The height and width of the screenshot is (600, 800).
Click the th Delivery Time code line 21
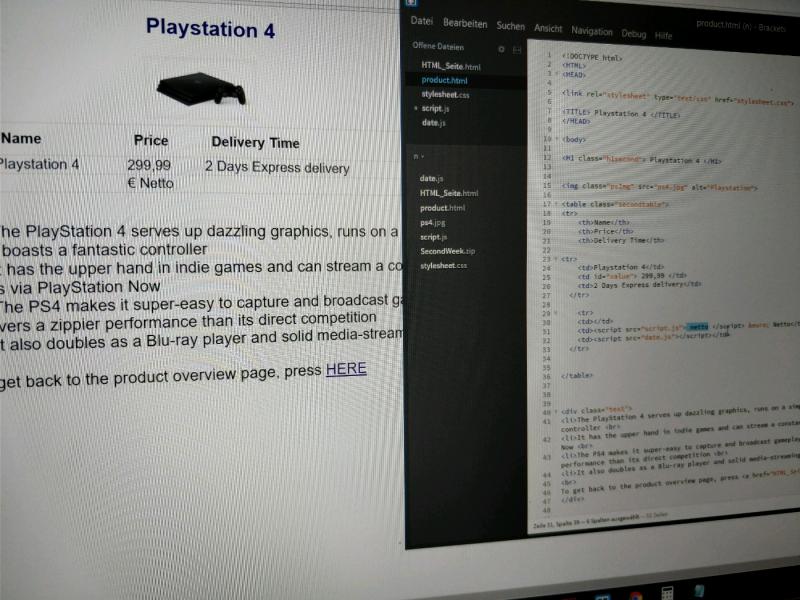[x=620, y=240]
